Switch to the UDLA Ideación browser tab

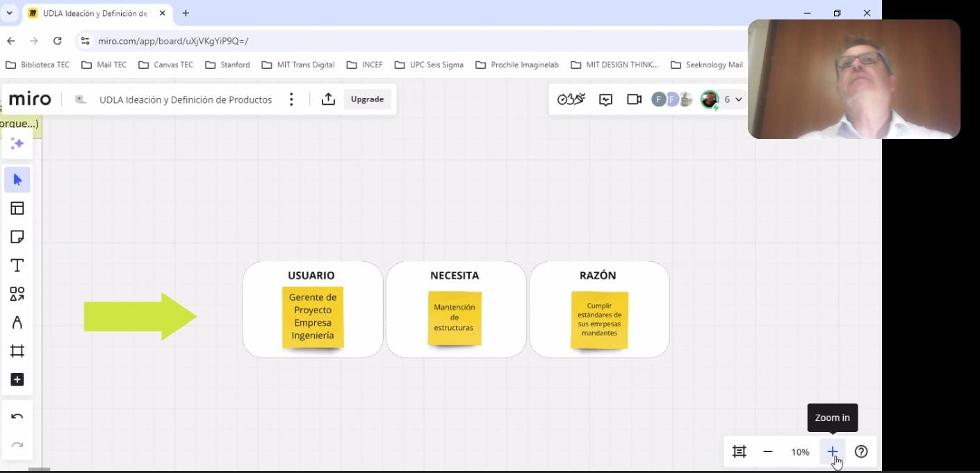pos(94,13)
